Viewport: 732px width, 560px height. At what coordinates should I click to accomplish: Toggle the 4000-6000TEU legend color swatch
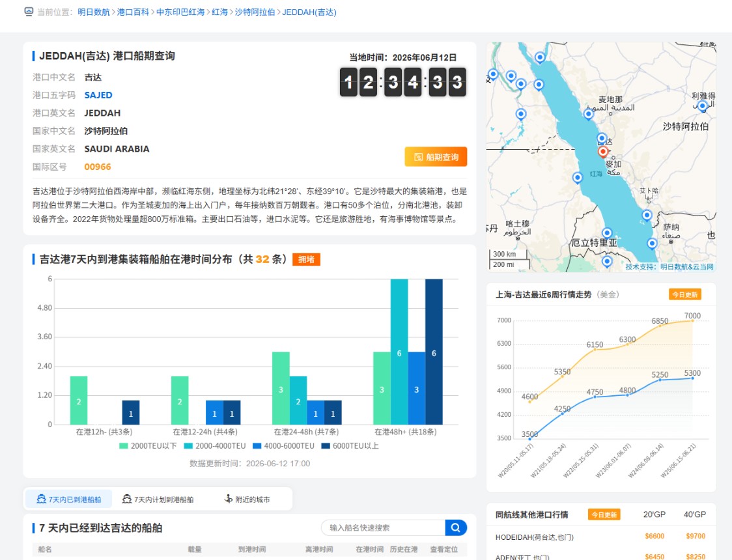(257, 446)
